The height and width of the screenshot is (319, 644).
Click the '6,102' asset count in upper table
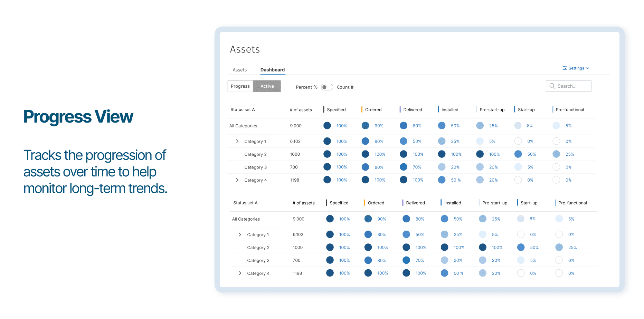point(295,142)
